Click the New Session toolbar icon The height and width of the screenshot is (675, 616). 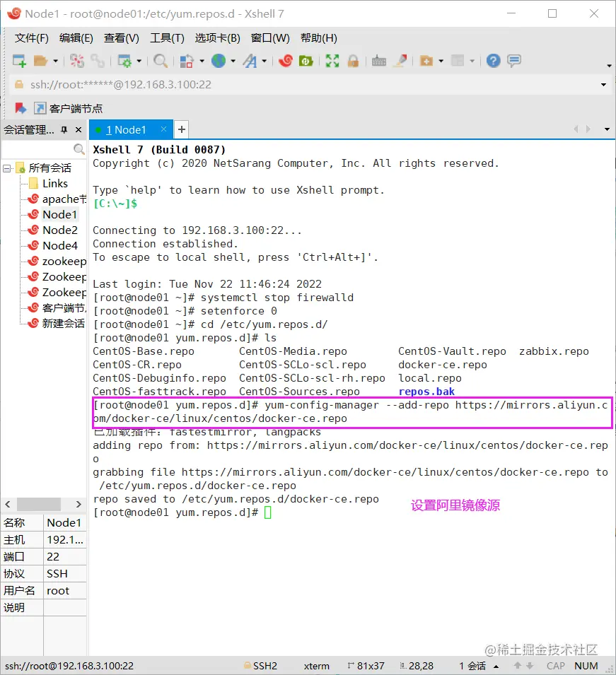tap(19, 61)
